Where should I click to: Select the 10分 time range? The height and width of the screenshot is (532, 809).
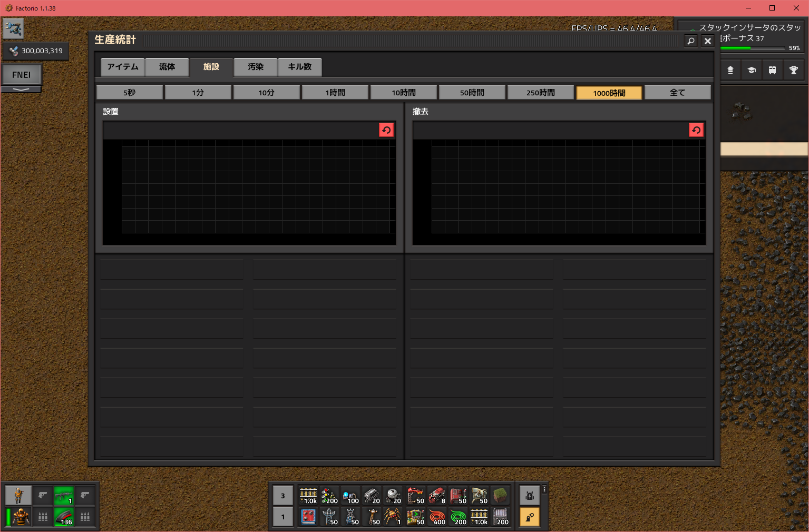tap(267, 93)
